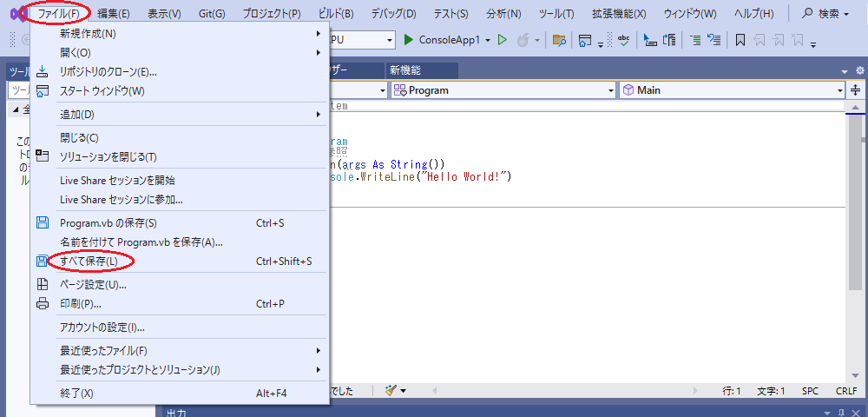Click the Start Without Debugging outline arrow
Image resolution: width=868 pixels, height=417 pixels.
503,40
